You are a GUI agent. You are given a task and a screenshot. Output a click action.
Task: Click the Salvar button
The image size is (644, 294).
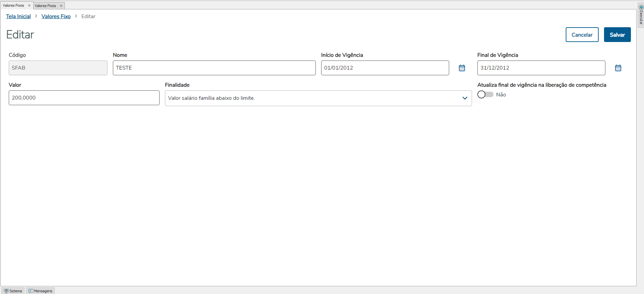coord(617,35)
